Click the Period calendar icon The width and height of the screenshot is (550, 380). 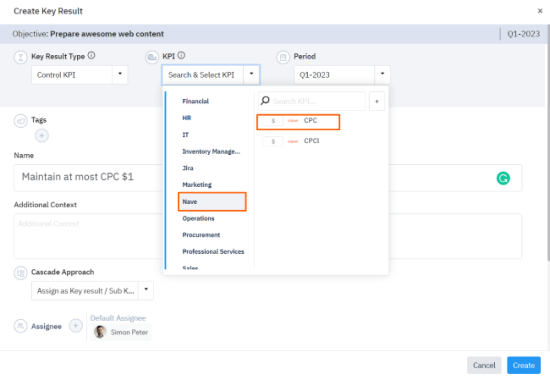[283, 57]
